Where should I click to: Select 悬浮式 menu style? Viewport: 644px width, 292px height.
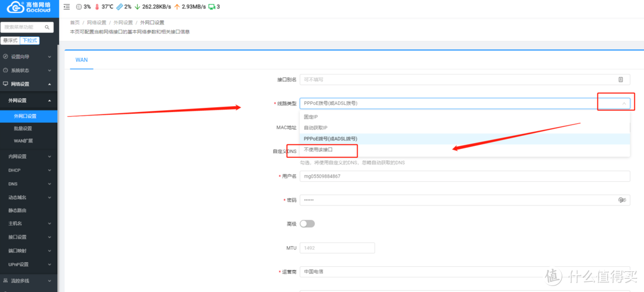click(x=10, y=41)
